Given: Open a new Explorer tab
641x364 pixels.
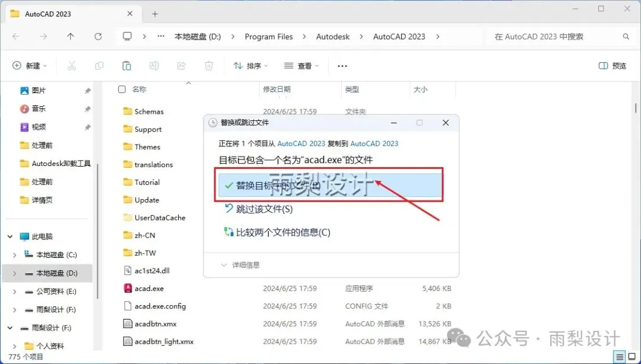Looking at the screenshot, I should point(155,14).
